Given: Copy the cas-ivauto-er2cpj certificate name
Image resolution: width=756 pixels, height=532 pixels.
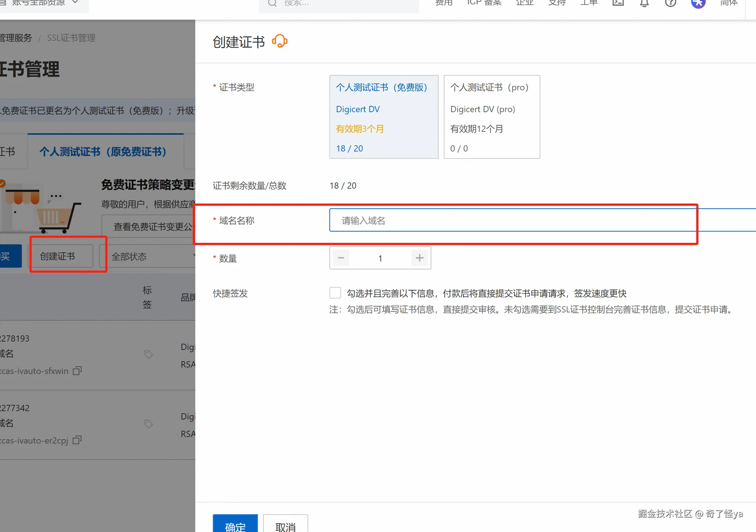Looking at the screenshot, I should [77, 440].
